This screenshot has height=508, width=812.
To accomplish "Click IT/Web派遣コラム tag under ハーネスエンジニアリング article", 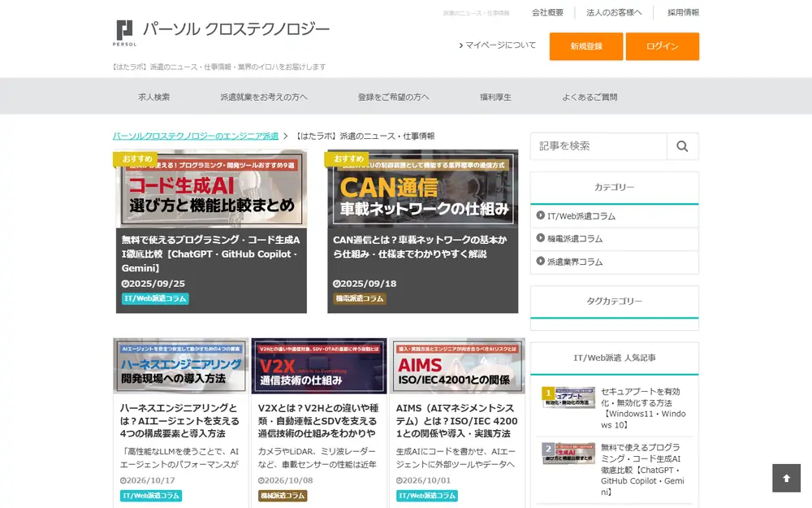I will point(151,496).
